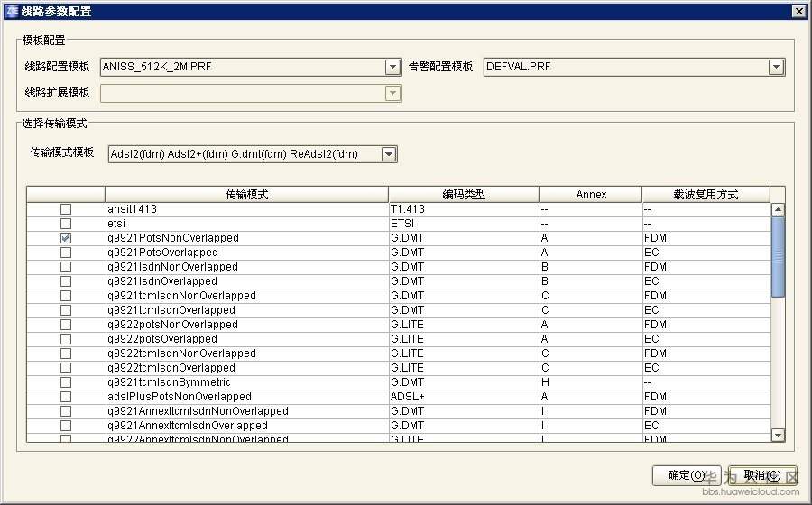
Task: Enable the q9922tcmIsdnNonOverlapped checkbox
Action: [66, 353]
